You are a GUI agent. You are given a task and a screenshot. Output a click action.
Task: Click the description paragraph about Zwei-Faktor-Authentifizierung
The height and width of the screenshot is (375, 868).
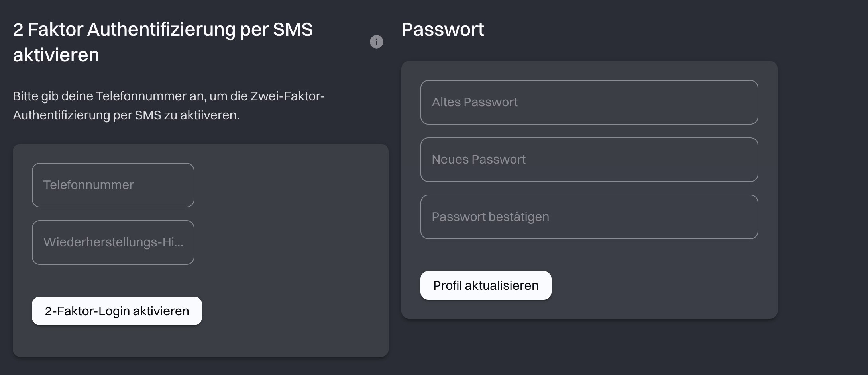coord(169,105)
